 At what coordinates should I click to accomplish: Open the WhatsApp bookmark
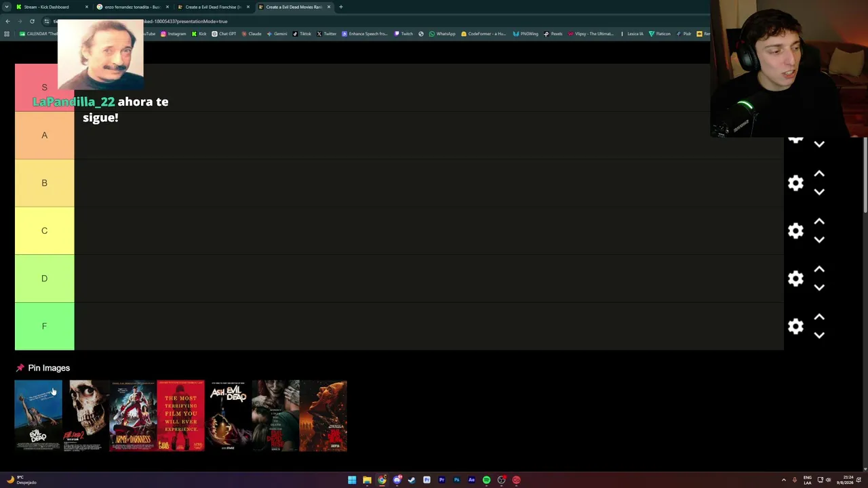pos(442,34)
